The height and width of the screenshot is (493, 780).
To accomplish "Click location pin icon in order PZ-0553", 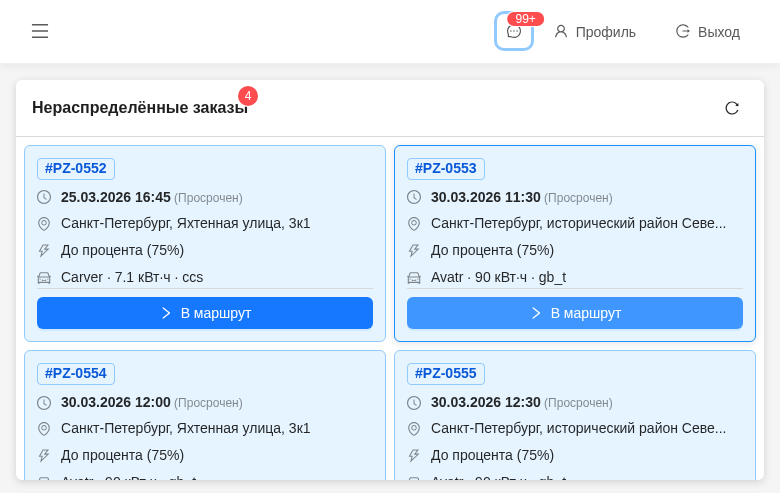I will tap(414, 223).
